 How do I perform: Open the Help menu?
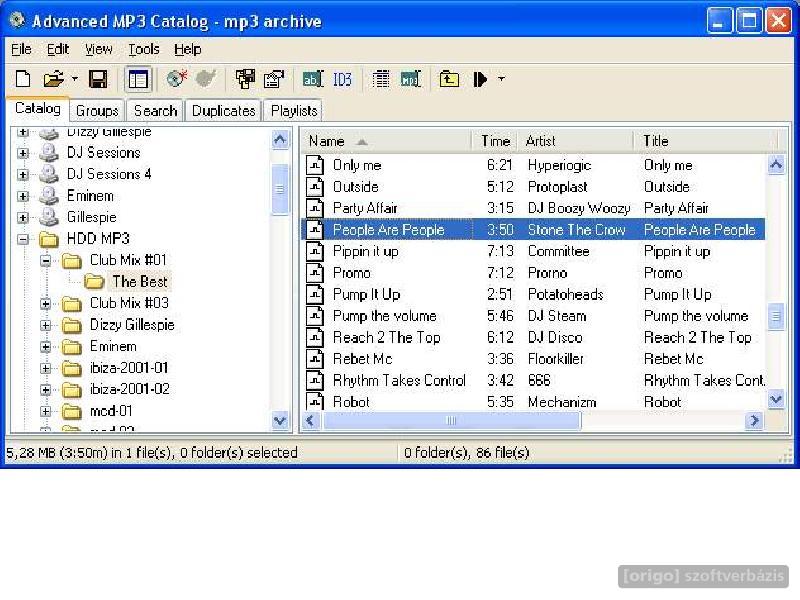pos(188,49)
